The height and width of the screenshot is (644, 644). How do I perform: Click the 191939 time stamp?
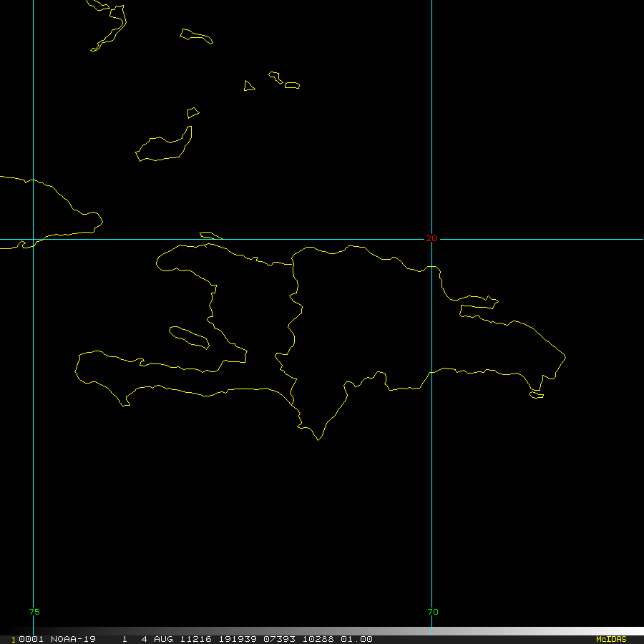pos(238,640)
